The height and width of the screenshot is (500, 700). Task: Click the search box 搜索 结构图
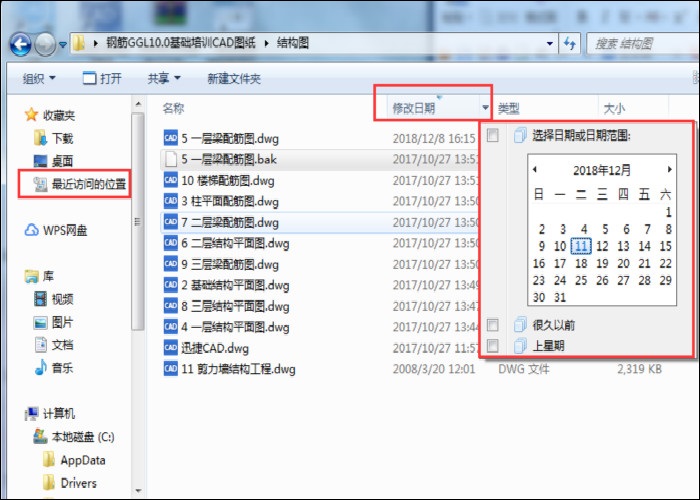642,44
